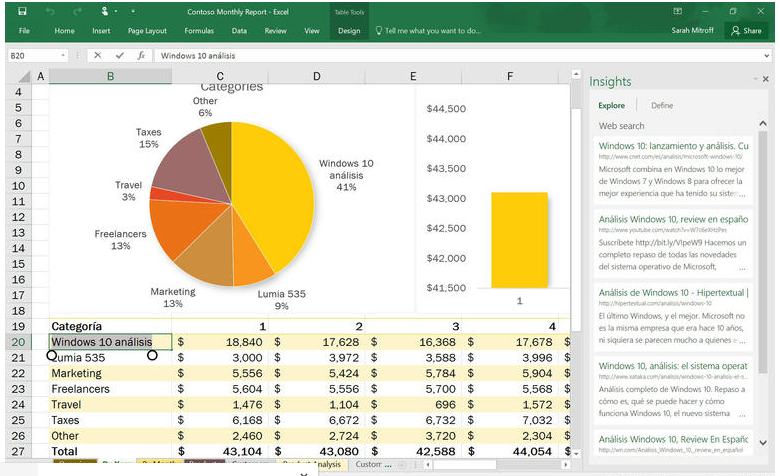
Task: Expand the Name Box dropdown arrow
Action: tap(63, 56)
